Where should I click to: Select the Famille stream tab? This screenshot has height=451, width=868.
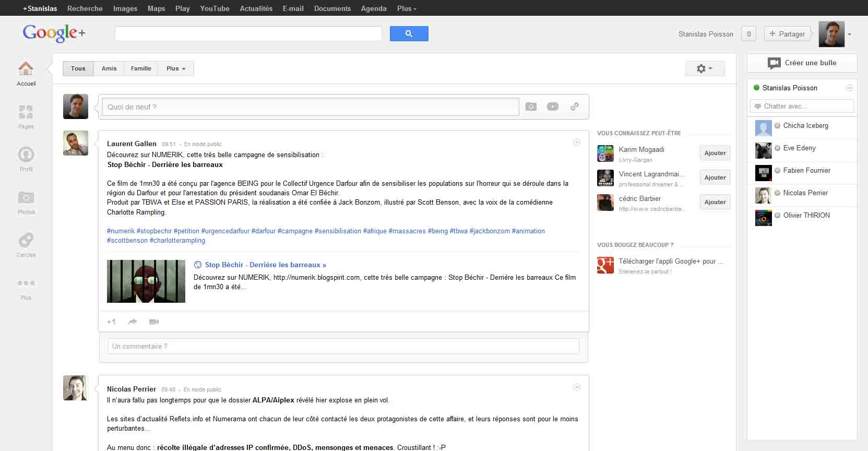point(141,68)
